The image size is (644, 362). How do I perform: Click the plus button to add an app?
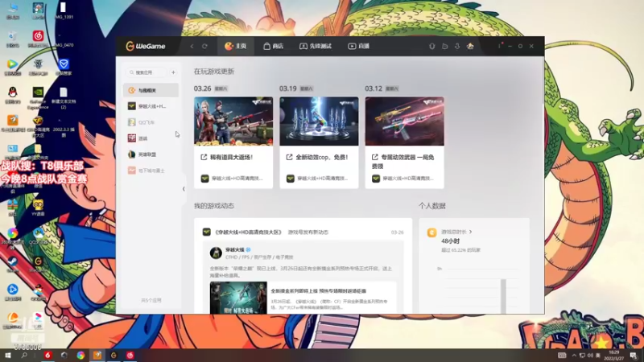click(173, 72)
